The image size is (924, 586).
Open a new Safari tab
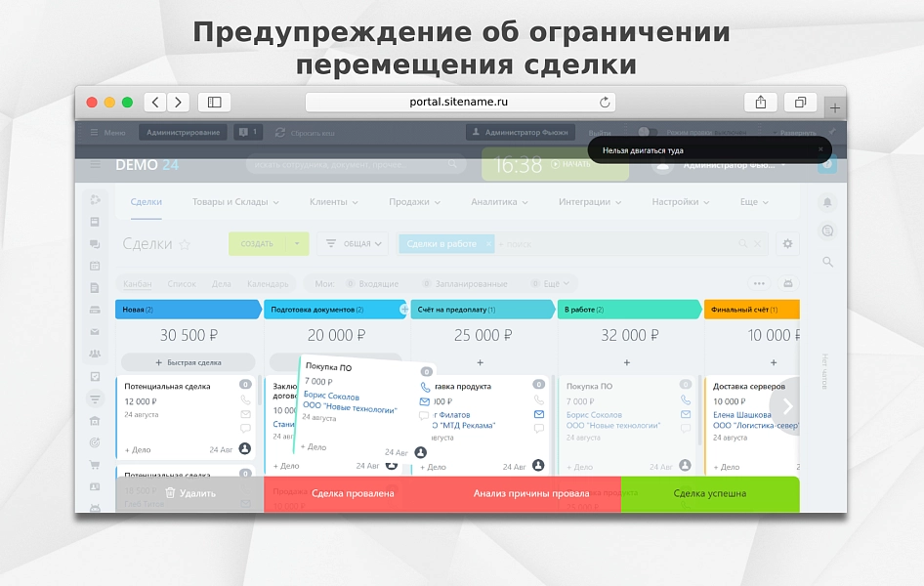pos(835,107)
